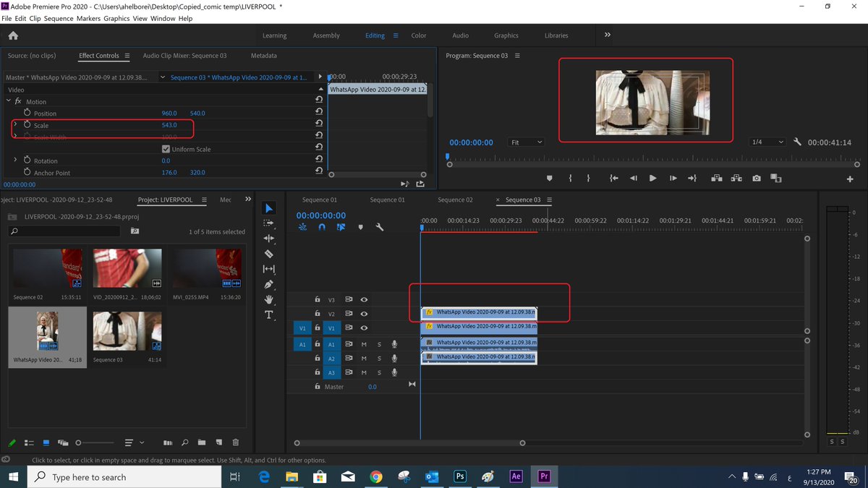Click the Lift button
Viewport: 868px width, 488px height.
[717, 178]
